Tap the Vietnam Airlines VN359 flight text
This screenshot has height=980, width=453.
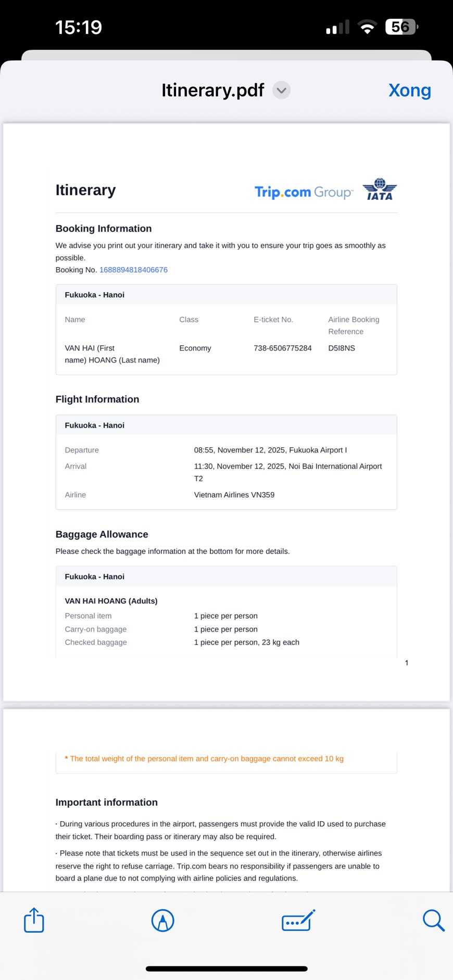234,495
